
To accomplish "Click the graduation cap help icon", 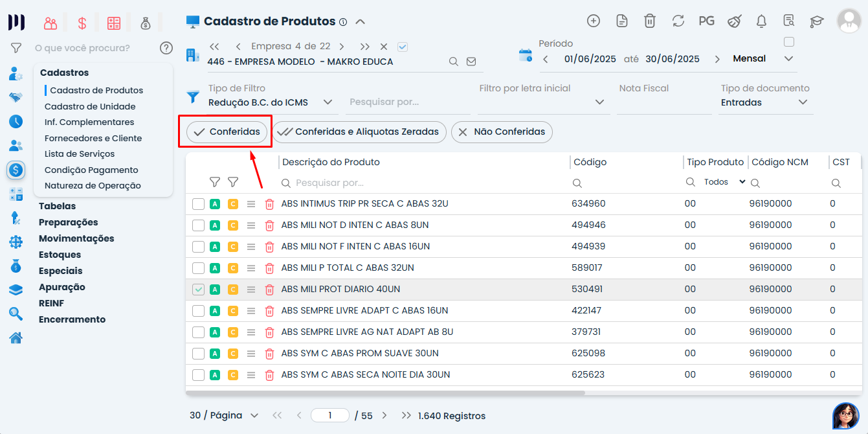I will [x=816, y=21].
